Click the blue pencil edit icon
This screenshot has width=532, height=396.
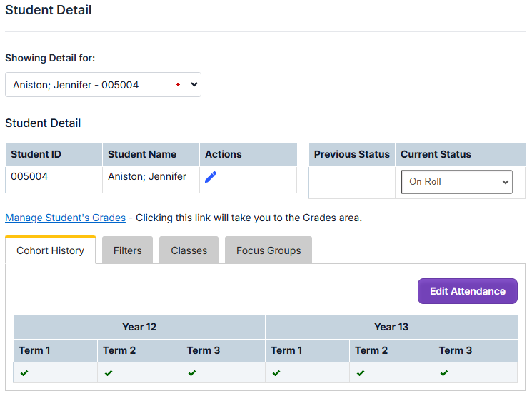tap(211, 177)
